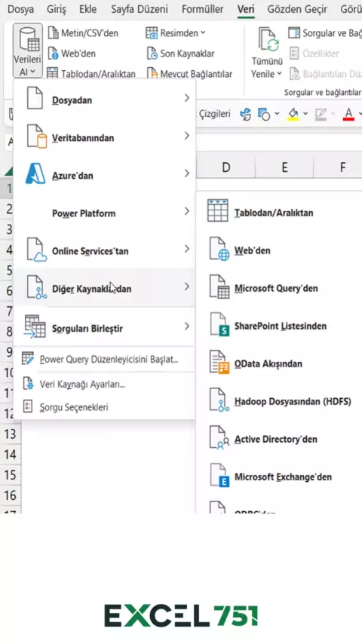Viewport: 362px width, 644px height.
Task: Click Power Query Düzenleyicisini Başlat
Action: 105,360
